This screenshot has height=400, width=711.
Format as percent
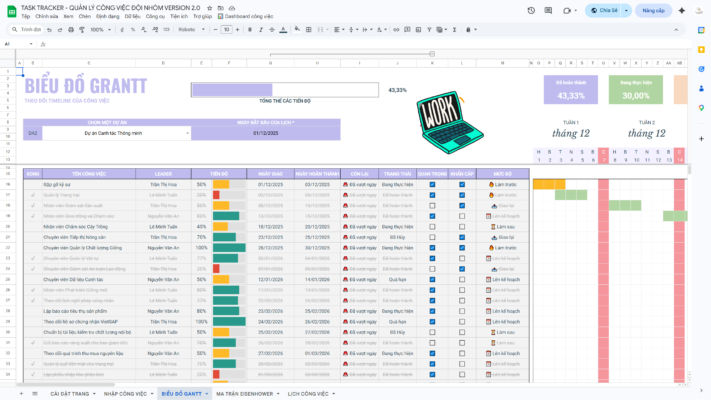tap(133, 29)
